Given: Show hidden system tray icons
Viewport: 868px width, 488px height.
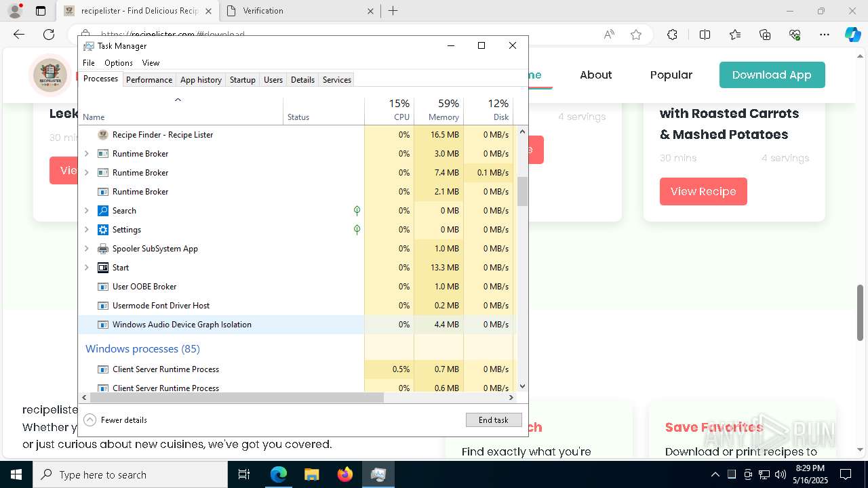Looking at the screenshot, I should point(715,474).
